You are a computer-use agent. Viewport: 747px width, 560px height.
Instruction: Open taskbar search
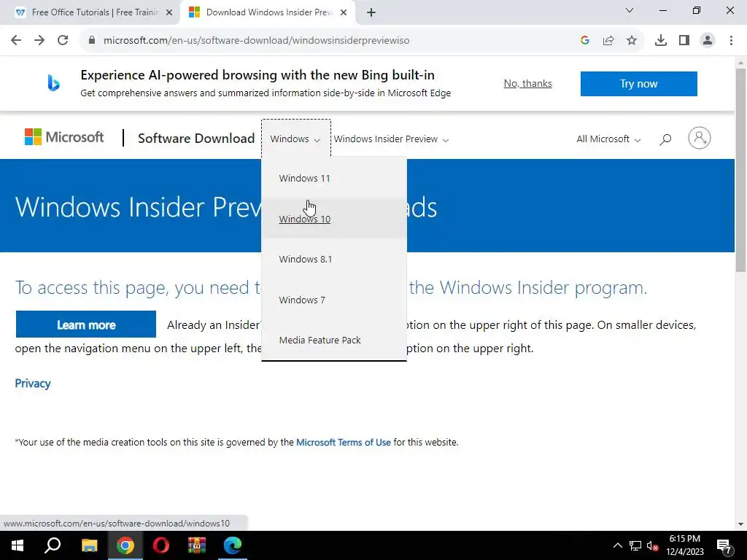[53, 545]
